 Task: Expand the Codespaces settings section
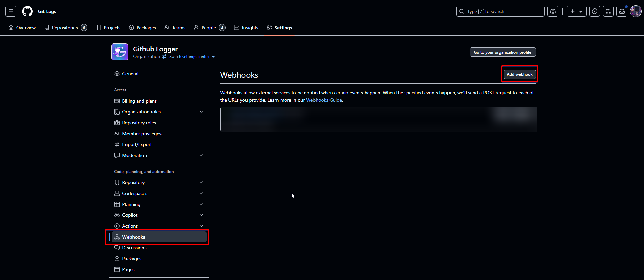pos(201,193)
